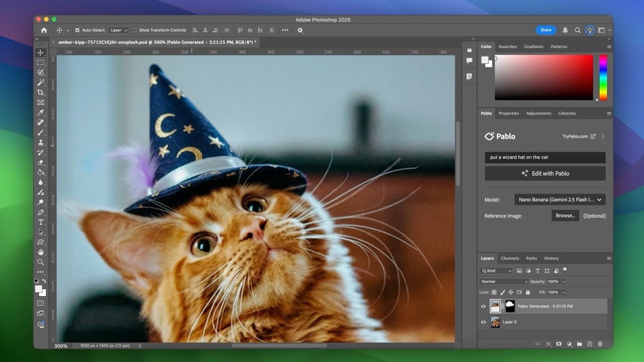
Task: Enable Show Transform Controls
Action: click(x=134, y=30)
